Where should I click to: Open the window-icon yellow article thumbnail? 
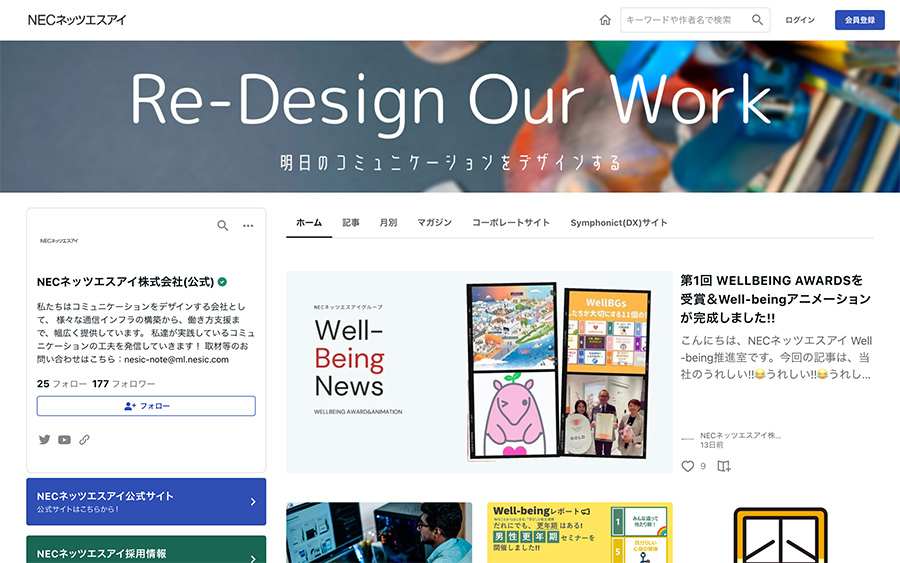point(781,533)
